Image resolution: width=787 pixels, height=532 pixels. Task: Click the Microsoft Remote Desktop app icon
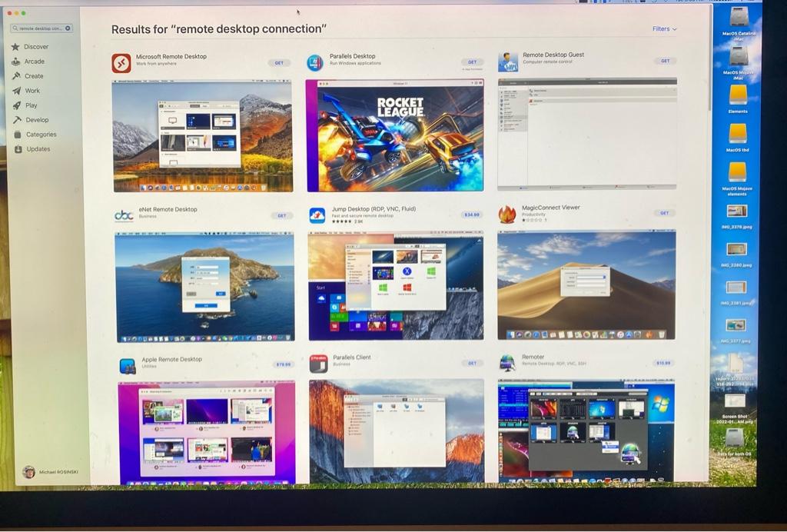pos(121,63)
